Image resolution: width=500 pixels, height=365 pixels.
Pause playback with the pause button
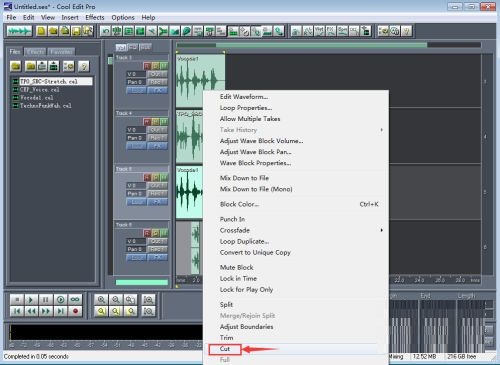(x=46, y=300)
